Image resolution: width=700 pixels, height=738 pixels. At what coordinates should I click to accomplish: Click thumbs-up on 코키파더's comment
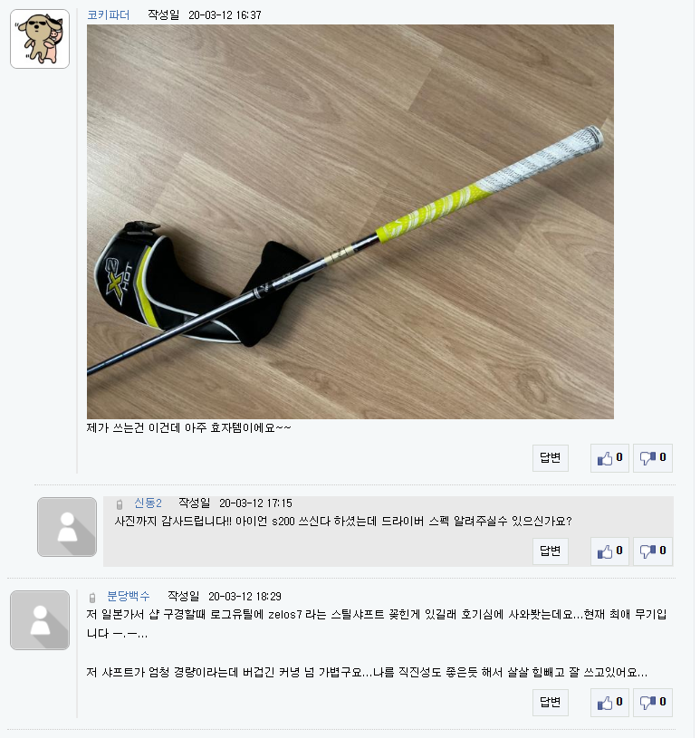[609, 457]
